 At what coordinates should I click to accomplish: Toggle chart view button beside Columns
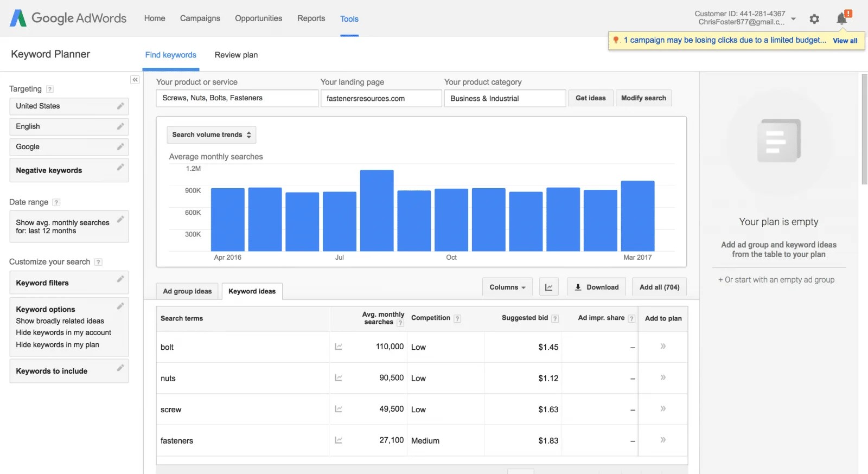coord(548,287)
